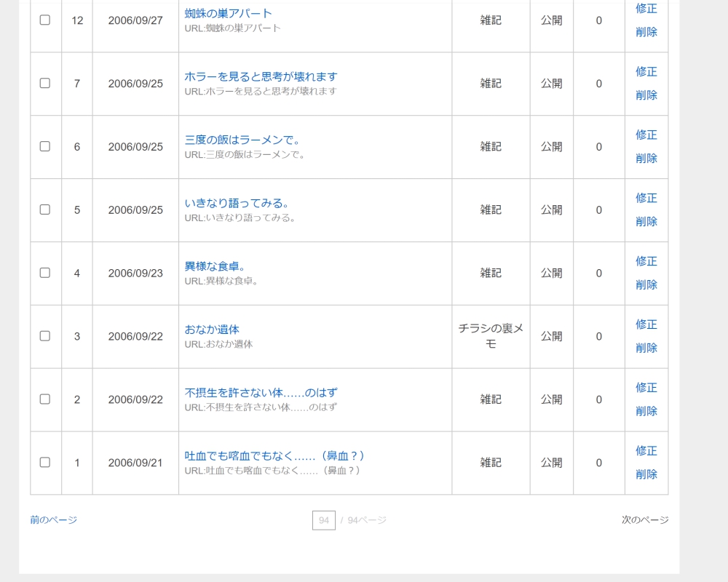Click the text URL:異様な食卓。
Image resolution: width=728 pixels, height=582 pixels.
coord(221,281)
